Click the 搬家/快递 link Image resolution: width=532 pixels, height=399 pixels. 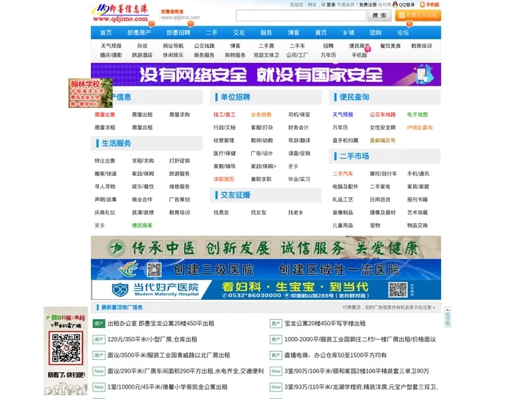click(106, 174)
